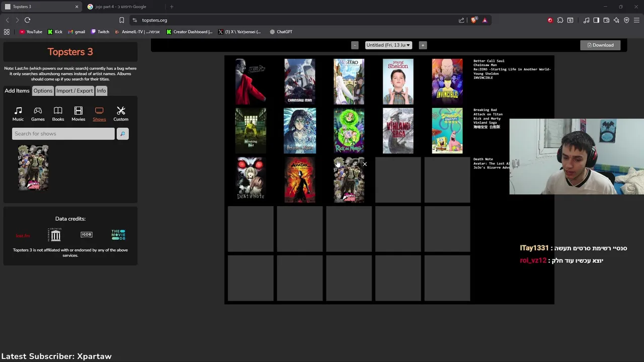Click the Brave Rewards triangle icon
Viewport: 644px width, 362px height.
tap(485, 20)
